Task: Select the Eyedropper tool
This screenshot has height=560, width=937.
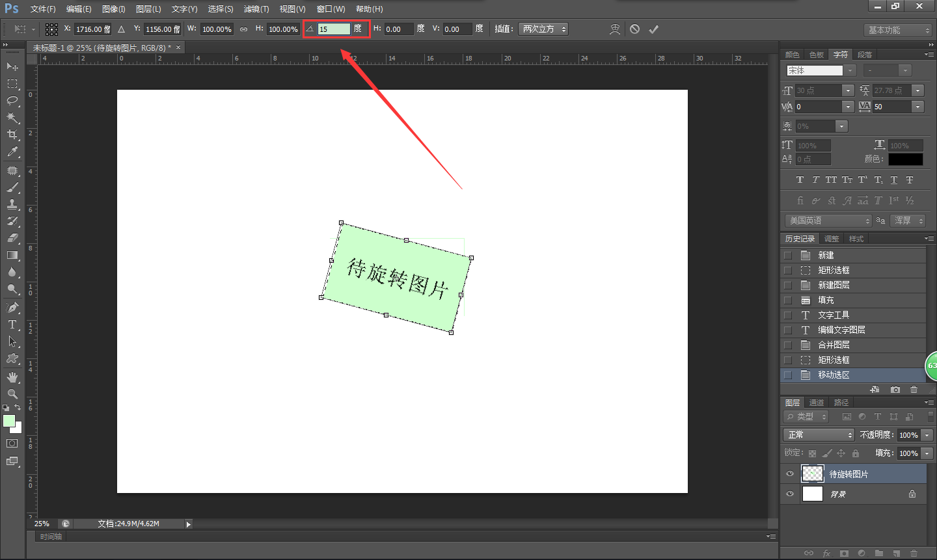Action: pos(12,152)
